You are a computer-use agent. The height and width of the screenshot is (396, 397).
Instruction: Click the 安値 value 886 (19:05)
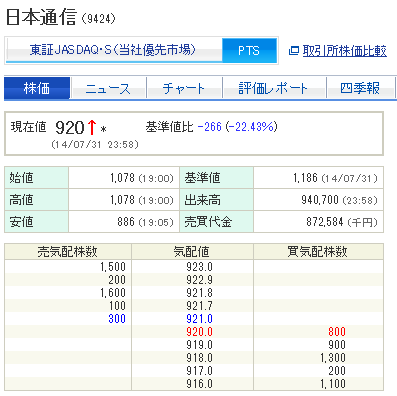point(145,222)
